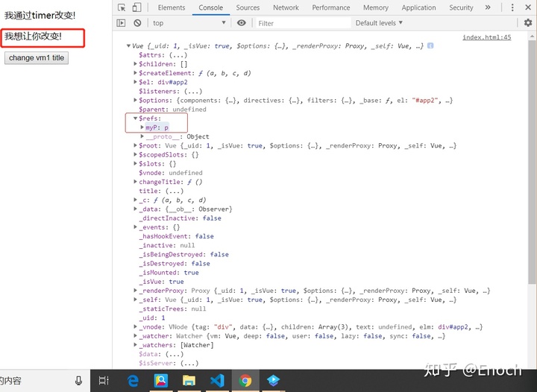Switch to the Elements tab
Viewport: 537px width, 392px height.
coord(172,7)
